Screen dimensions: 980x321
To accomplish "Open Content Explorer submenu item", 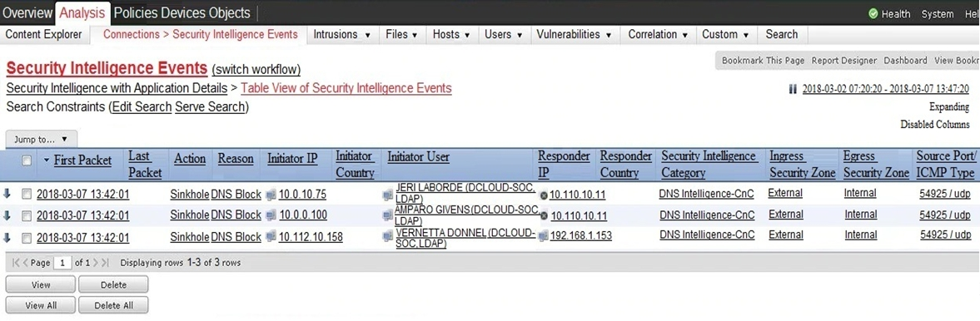I will (44, 35).
